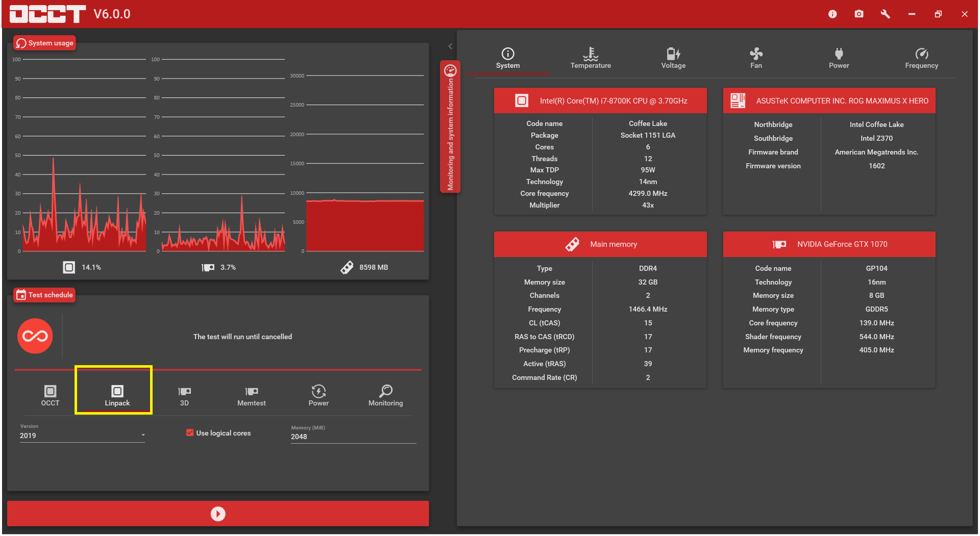Viewport: 980px width, 536px height.
Task: Show the about info icon
Action: click(832, 14)
